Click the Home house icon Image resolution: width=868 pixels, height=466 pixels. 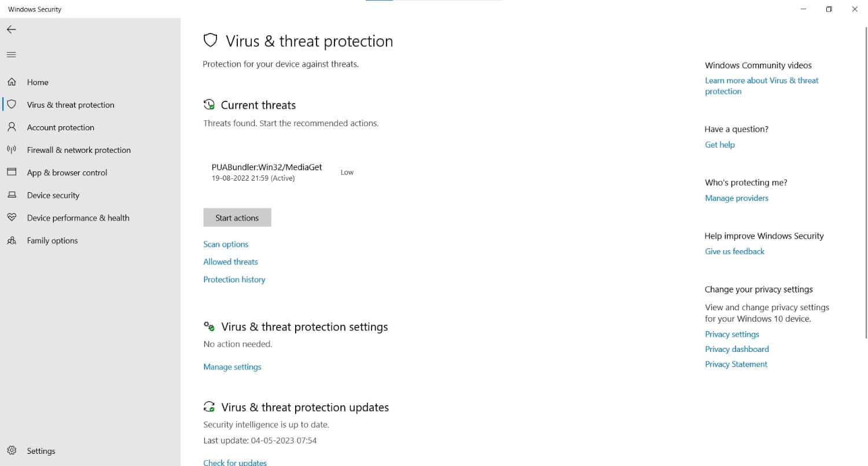pyautogui.click(x=12, y=82)
